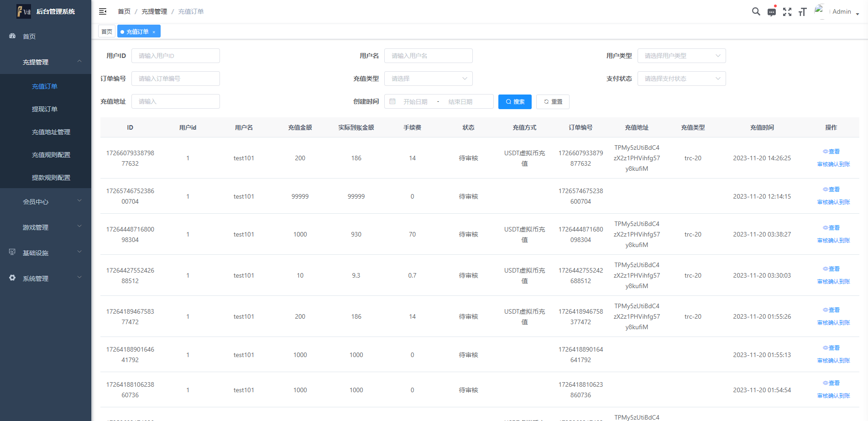This screenshot has width=868, height=421.
Task: Open the 充值类型 dropdown
Action: tap(428, 79)
